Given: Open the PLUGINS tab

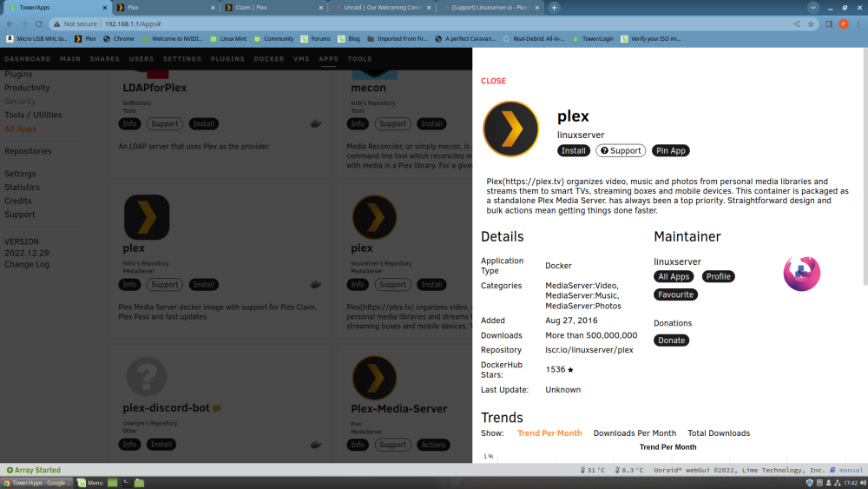Looking at the screenshot, I should click(227, 59).
